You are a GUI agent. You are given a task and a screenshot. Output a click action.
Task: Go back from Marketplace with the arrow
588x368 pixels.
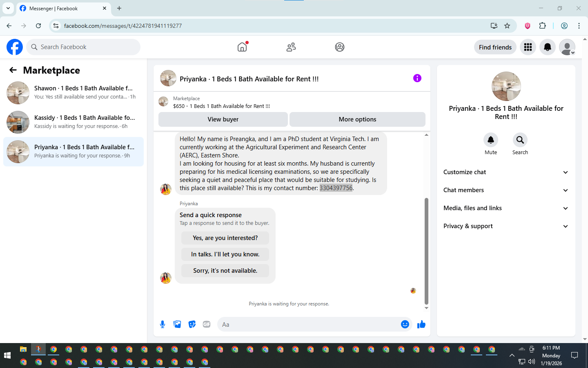point(13,70)
